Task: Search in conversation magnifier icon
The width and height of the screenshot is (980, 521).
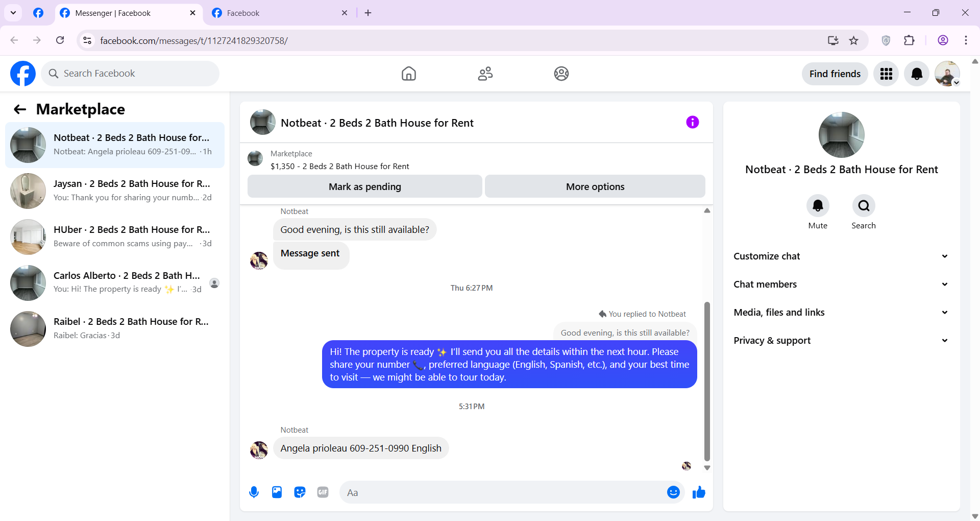Action: [x=864, y=205]
